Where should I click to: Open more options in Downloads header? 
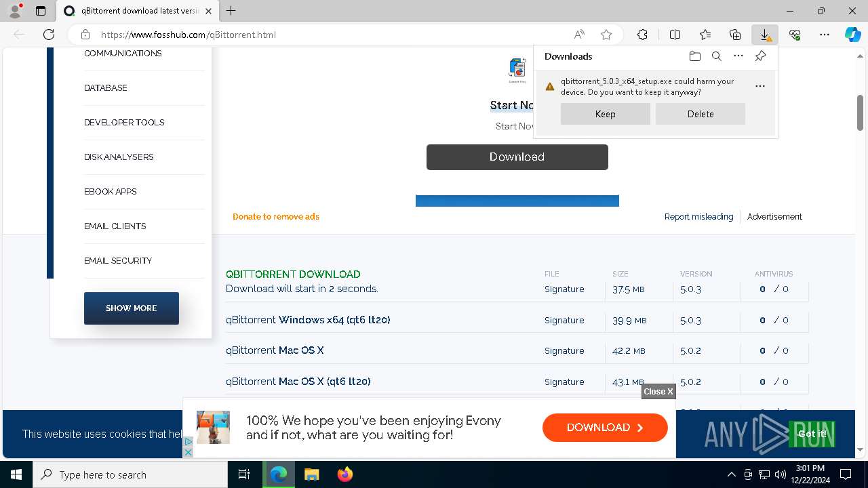[738, 56]
